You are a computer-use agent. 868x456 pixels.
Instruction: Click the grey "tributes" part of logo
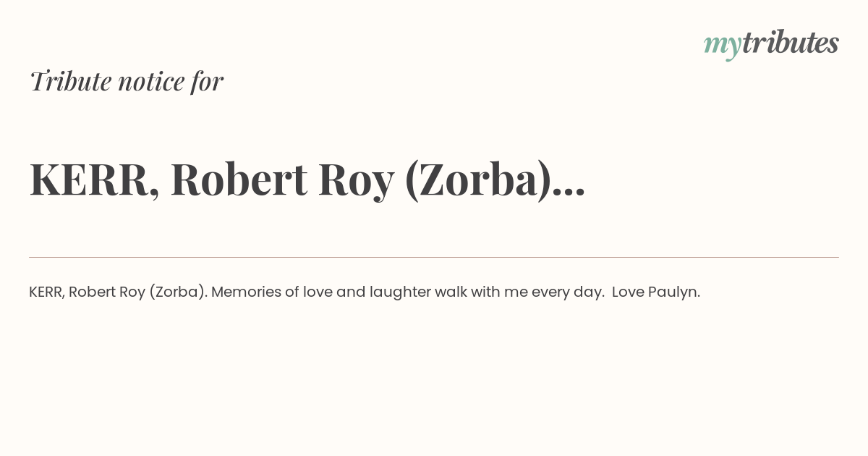pos(791,43)
